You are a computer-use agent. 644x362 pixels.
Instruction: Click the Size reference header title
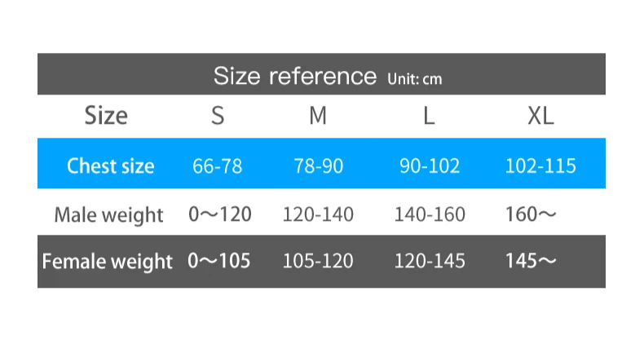pyautogui.click(x=295, y=76)
